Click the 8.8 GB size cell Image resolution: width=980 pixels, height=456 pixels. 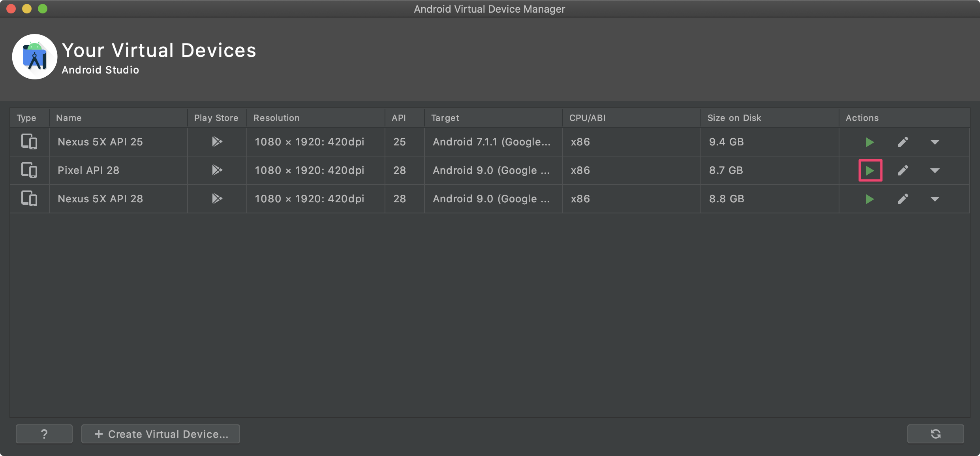[x=770, y=199]
